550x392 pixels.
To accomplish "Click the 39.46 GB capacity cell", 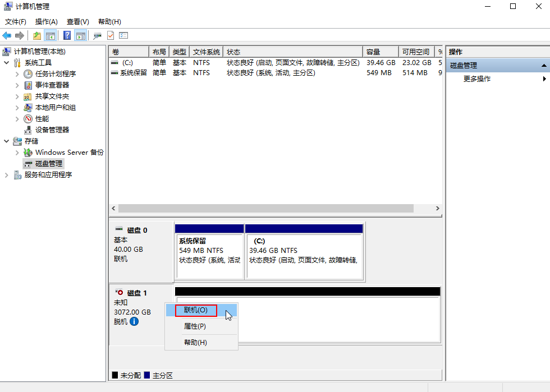I will pyautogui.click(x=381, y=63).
